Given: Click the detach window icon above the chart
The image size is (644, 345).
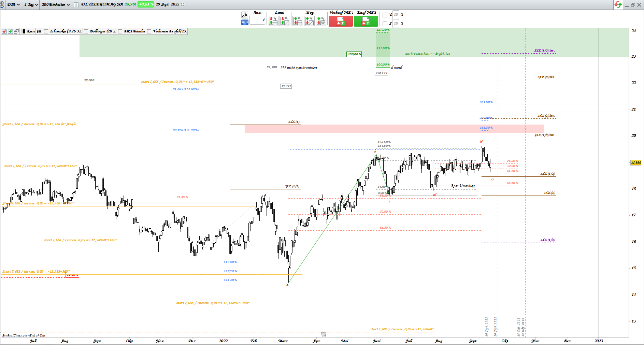Looking at the screenshot, I should tap(16, 31).
